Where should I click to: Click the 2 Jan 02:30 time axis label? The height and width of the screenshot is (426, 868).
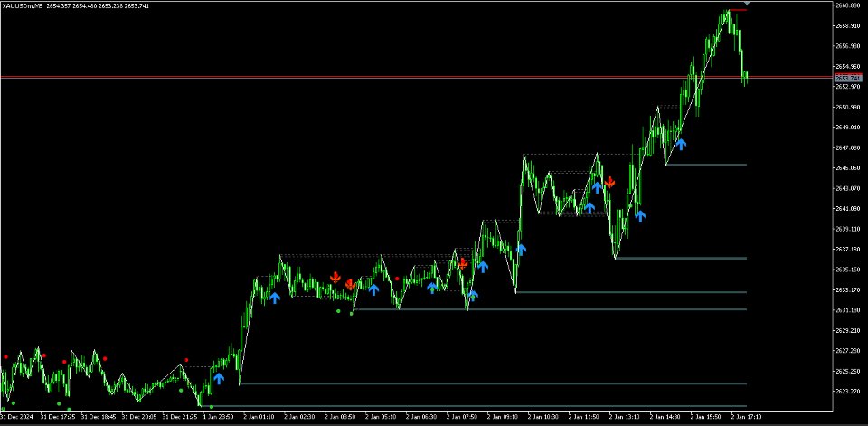(300, 416)
